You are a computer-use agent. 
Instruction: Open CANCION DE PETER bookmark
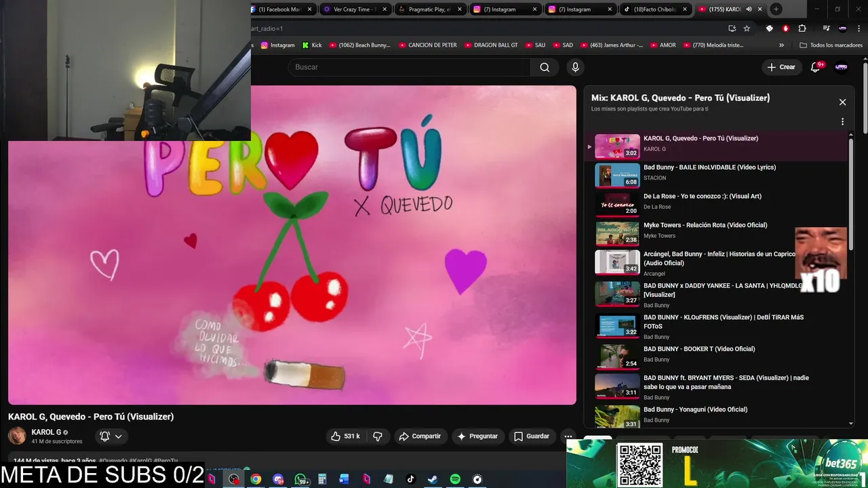tap(427, 45)
